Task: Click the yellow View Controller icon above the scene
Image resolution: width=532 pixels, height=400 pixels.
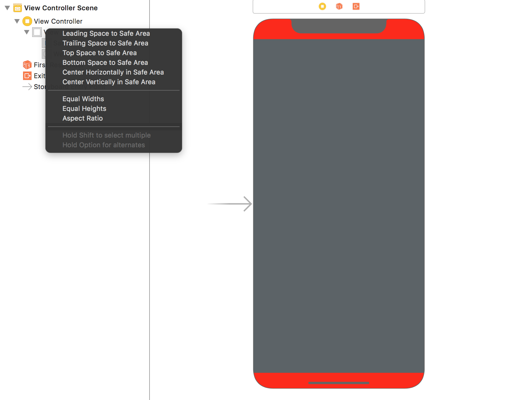Action: click(x=322, y=6)
